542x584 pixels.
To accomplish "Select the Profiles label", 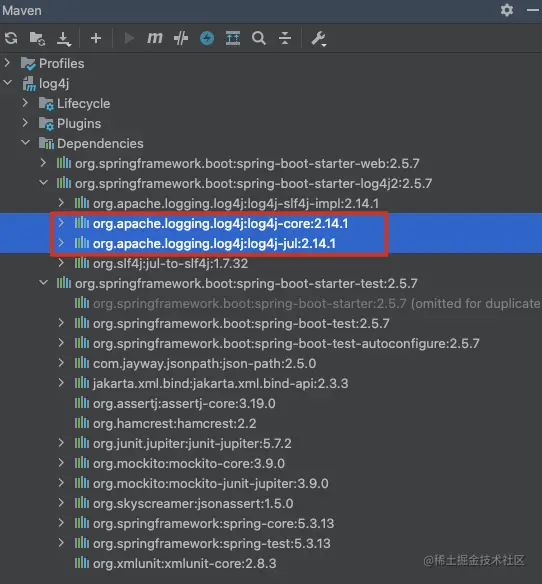I will click(x=61, y=63).
